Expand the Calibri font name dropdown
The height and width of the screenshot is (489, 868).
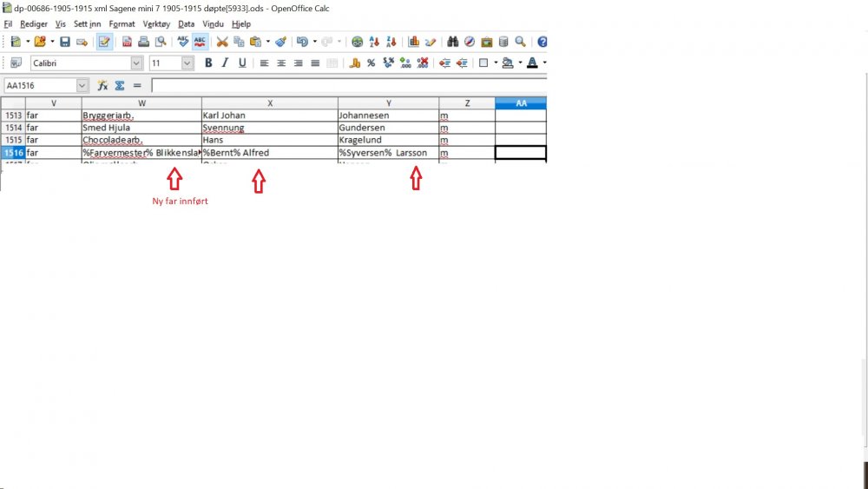click(136, 63)
